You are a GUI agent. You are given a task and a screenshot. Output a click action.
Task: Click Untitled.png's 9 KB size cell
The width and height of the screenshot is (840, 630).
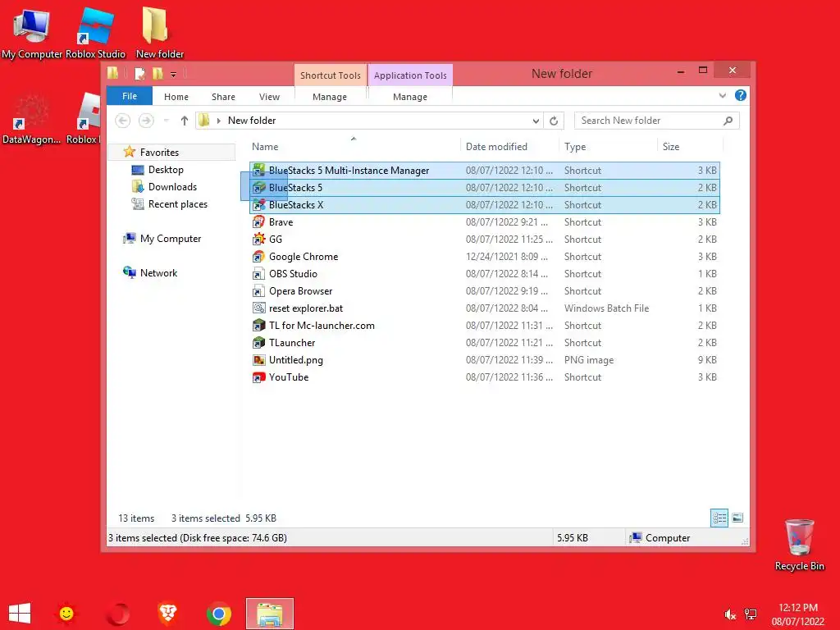click(707, 360)
